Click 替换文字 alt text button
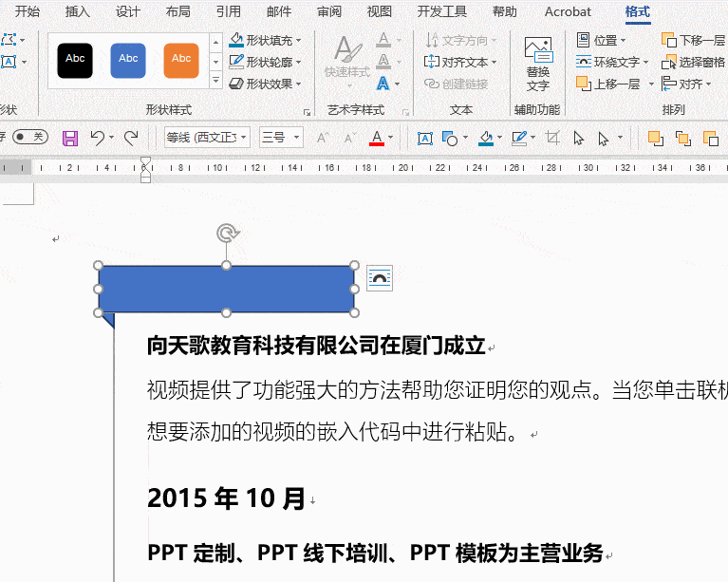Viewport: 728px width, 582px height. [537, 64]
